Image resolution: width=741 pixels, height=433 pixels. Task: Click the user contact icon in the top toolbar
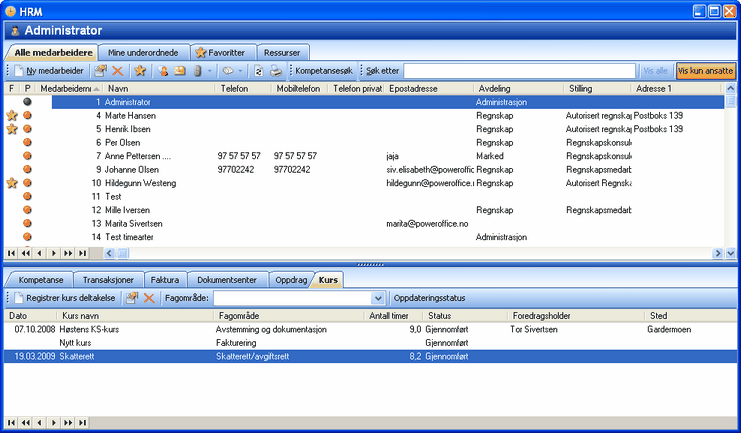[x=163, y=71]
